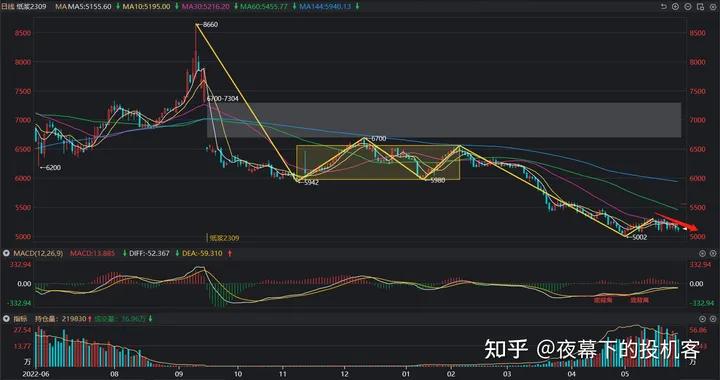Screen dimensions: 720x380
Task: Click the 5002 bottom price label
Action: (640, 237)
